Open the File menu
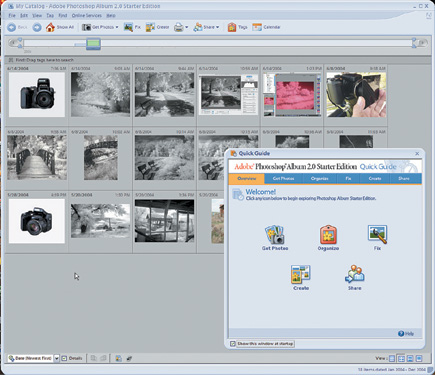The width and height of the screenshot is (435, 375). pos(12,16)
